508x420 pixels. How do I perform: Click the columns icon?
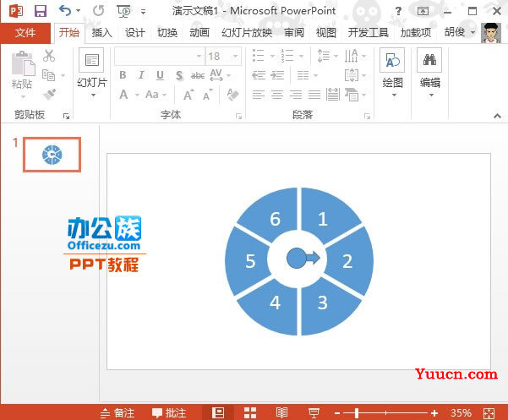click(x=303, y=75)
